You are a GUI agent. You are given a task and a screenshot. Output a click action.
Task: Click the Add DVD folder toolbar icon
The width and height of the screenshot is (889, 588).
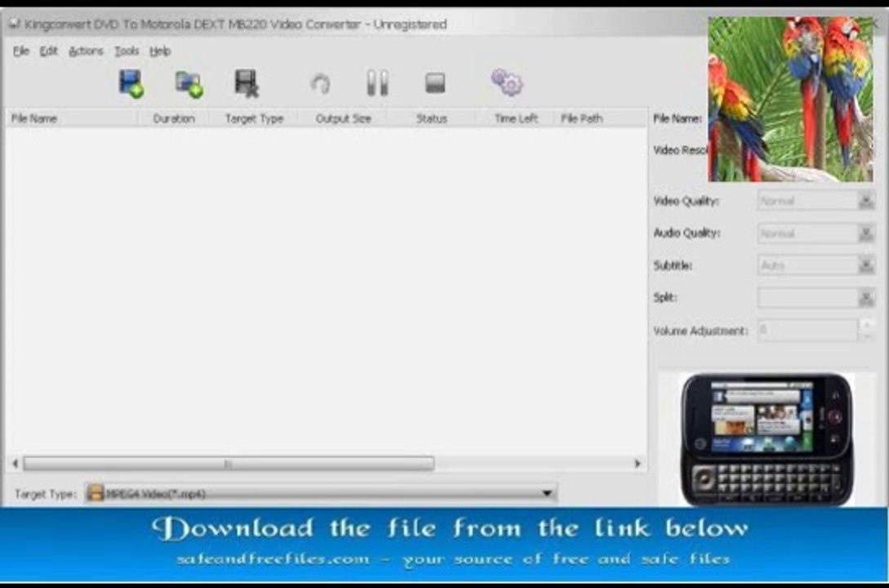coord(190,84)
